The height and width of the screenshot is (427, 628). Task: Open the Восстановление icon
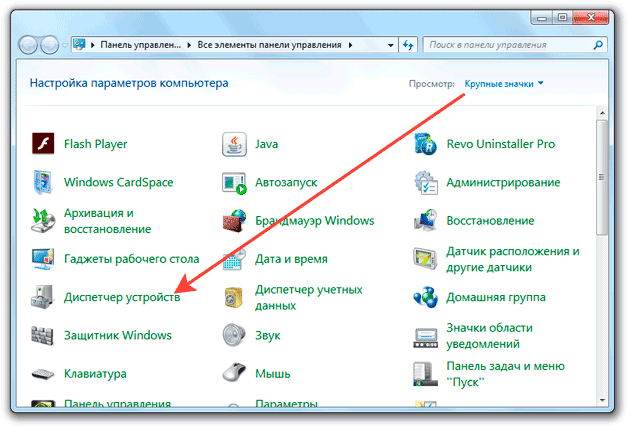click(x=425, y=220)
